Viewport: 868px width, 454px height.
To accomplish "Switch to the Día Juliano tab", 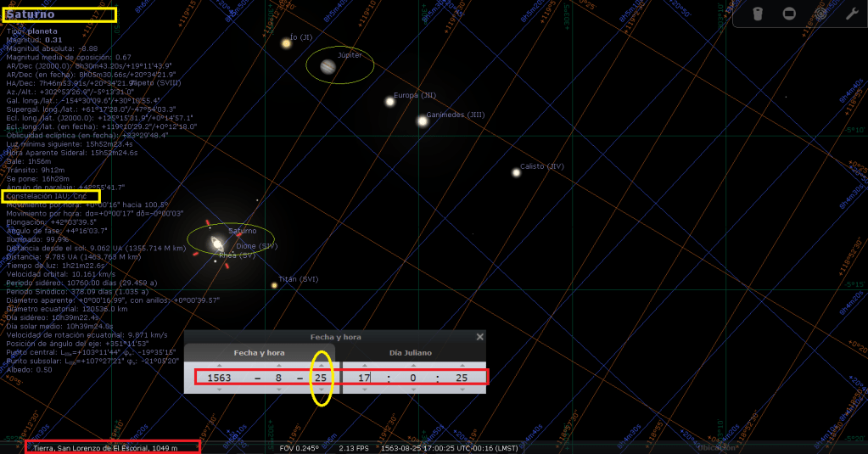I will pos(412,352).
